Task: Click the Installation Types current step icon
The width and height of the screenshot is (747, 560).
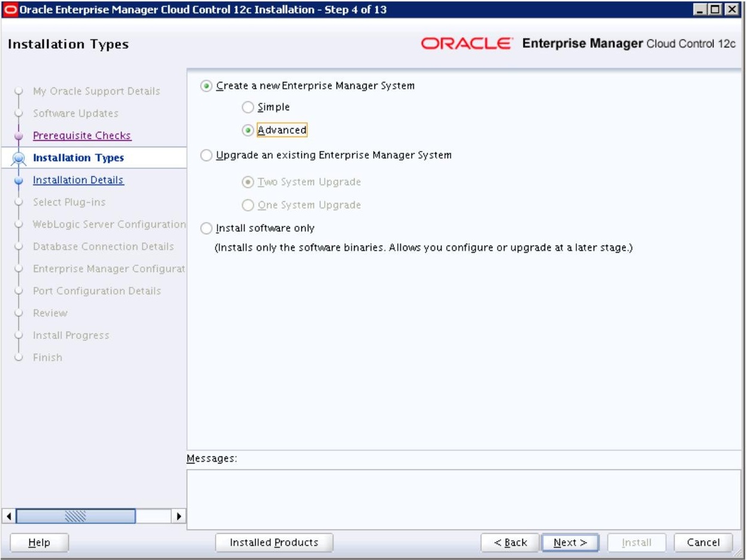Action: point(19,158)
